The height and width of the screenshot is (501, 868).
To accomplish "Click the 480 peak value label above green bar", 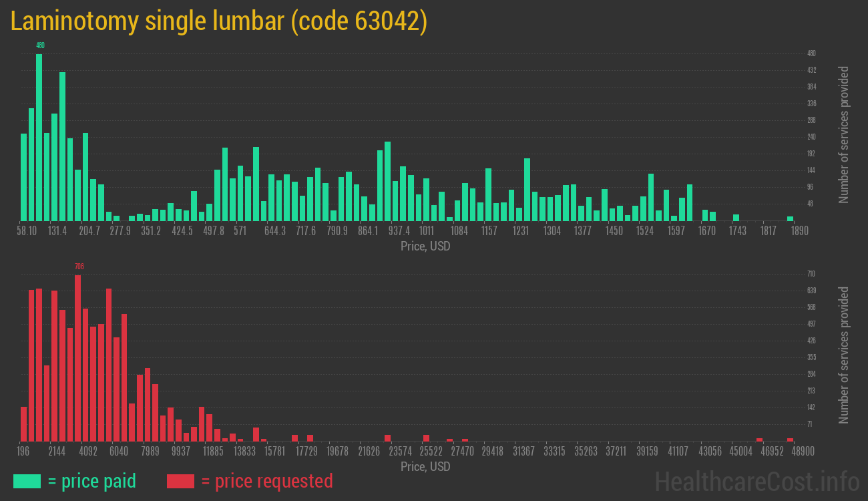I will [40, 45].
